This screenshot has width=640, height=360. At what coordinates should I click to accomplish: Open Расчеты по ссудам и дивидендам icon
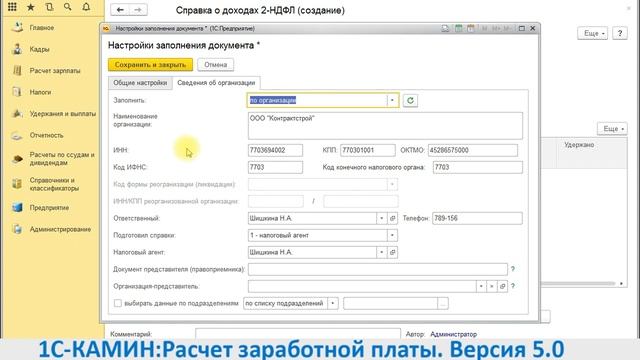click(x=17, y=159)
